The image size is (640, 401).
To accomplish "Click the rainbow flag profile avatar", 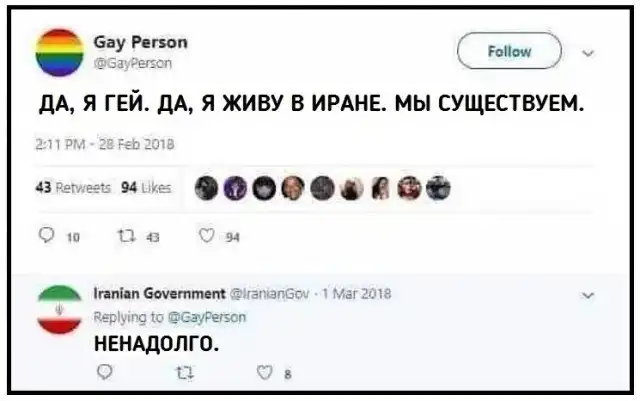I will point(60,53).
